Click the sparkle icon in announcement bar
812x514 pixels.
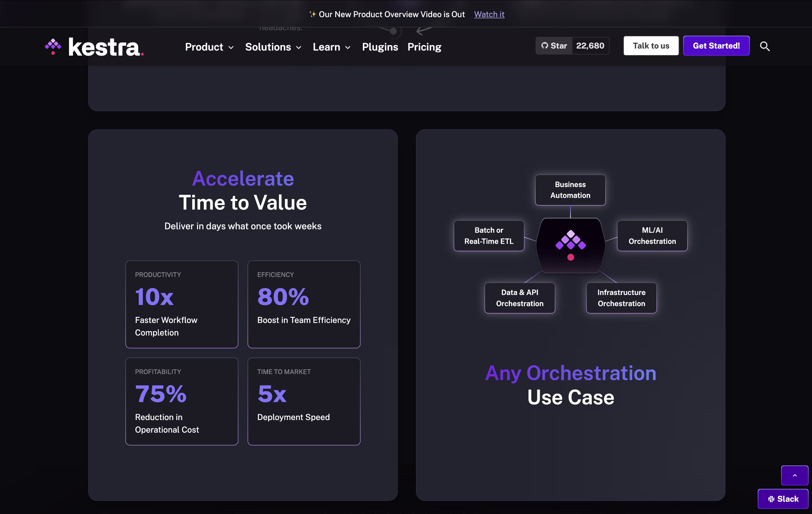point(312,14)
